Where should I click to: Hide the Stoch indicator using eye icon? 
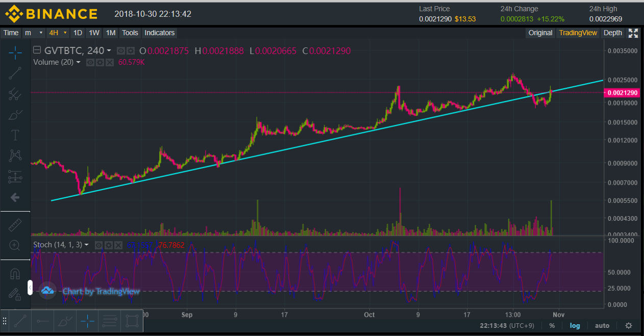99,245
